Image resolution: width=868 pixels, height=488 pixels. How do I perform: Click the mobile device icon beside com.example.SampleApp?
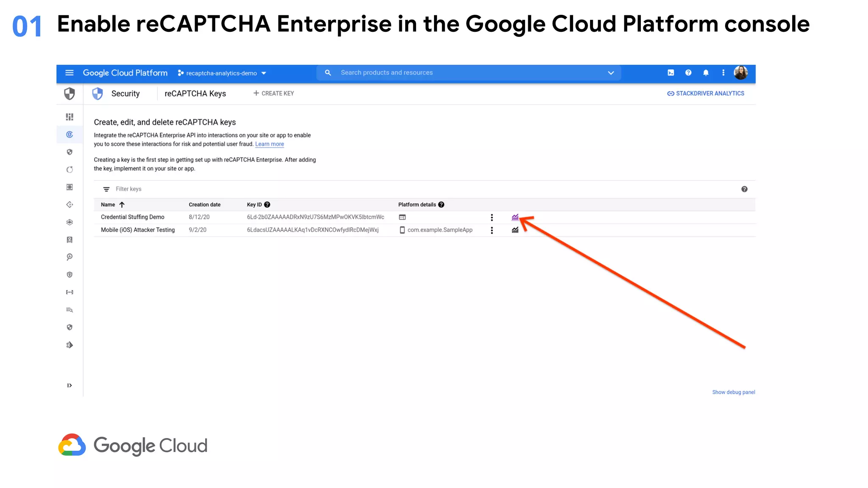coord(402,230)
